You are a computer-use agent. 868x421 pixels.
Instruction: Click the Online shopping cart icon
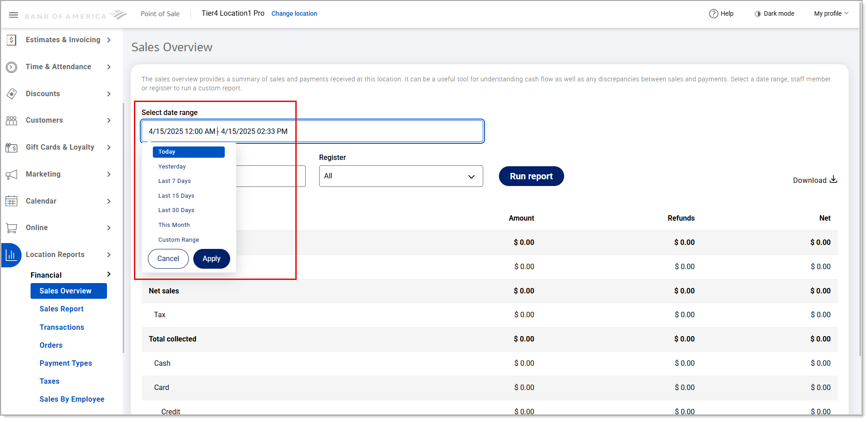pyautogui.click(x=12, y=228)
